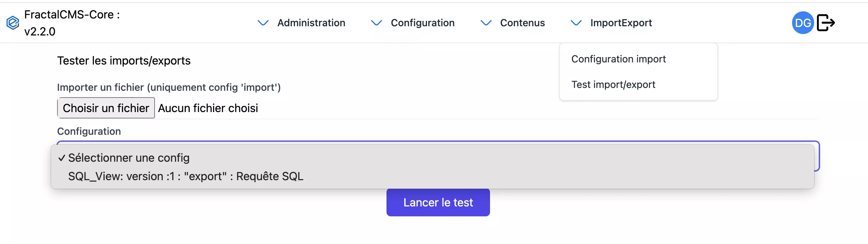This screenshot has width=868, height=244.
Task: Expand the Configuration menu in the navbar
Action: pos(422,23)
